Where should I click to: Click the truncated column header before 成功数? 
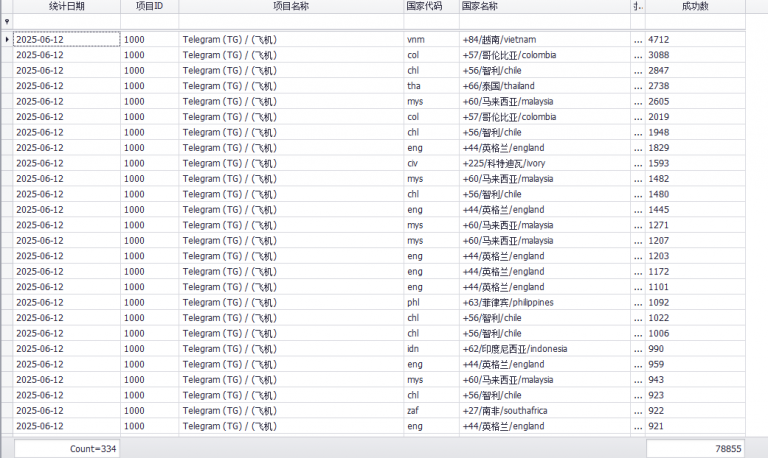638,6
